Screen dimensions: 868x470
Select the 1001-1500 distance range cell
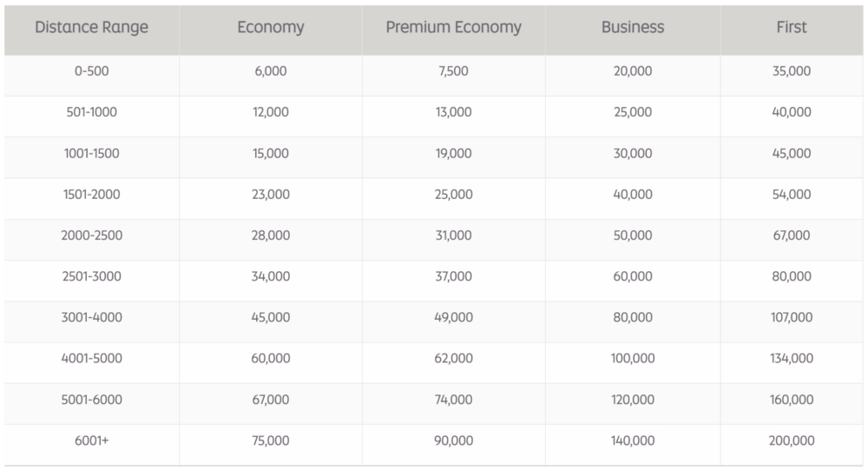pos(91,154)
